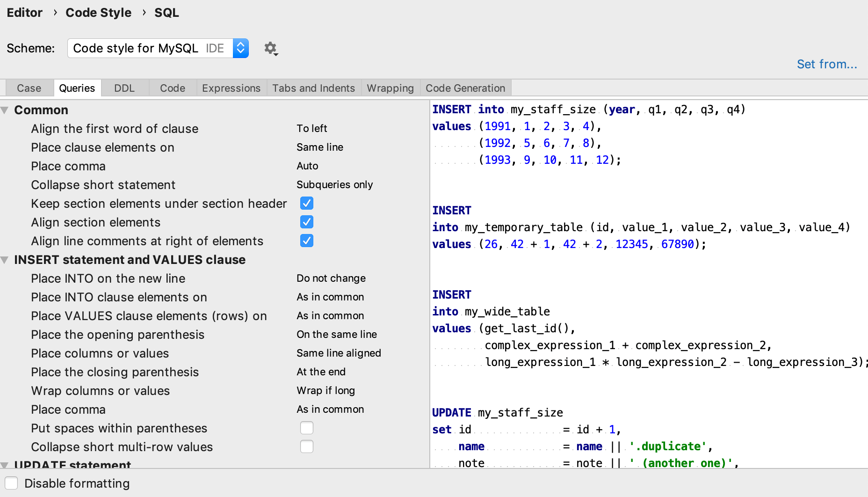Change 'Subqueries only' for Collapse short statement

(335, 184)
